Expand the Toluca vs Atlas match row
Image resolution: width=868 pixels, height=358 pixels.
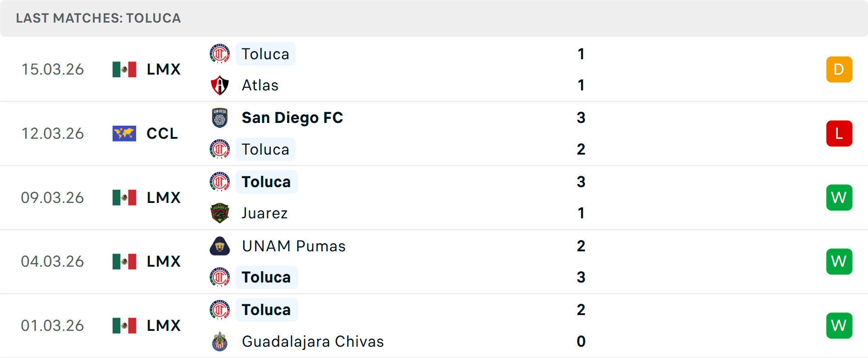pyautogui.click(x=434, y=69)
